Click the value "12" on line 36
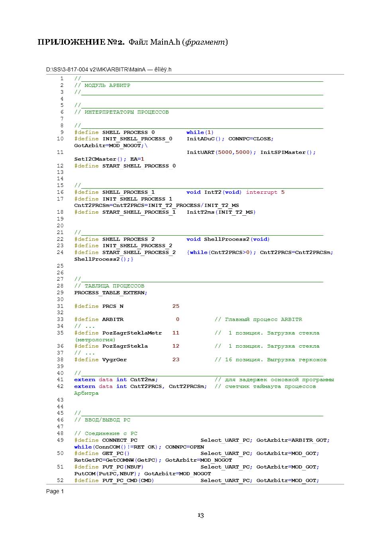This screenshot has width=392, height=555. [176, 346]
